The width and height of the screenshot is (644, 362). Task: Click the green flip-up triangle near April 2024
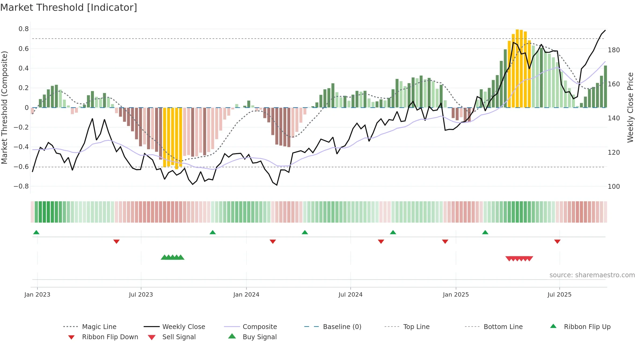tap(305, 232)
